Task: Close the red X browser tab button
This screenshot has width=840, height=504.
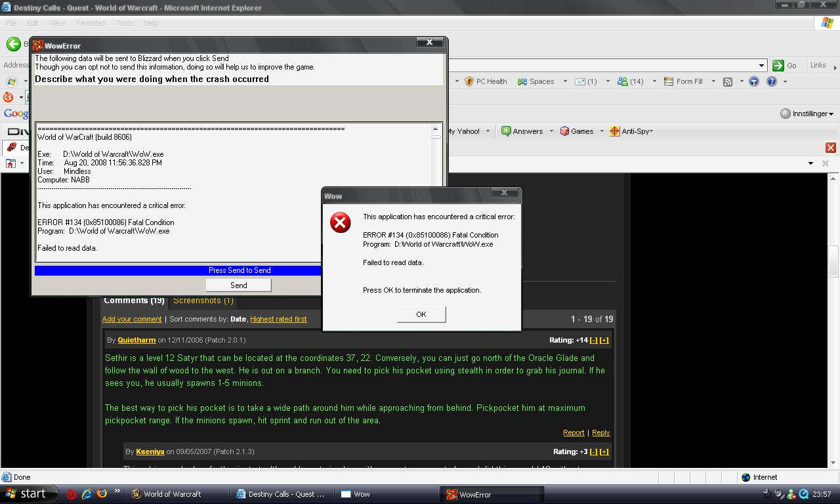Action: tap(830, 148)
